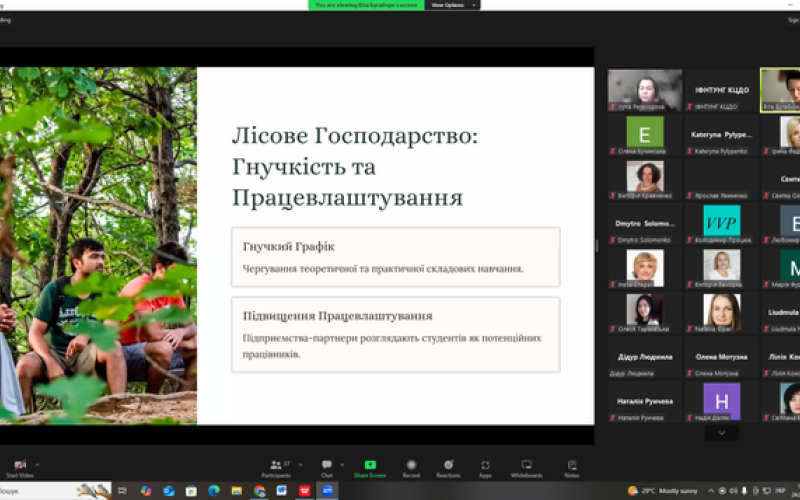Screen dimensions: 800x500
Task: Open the Reactions menu
Action: 448,468
